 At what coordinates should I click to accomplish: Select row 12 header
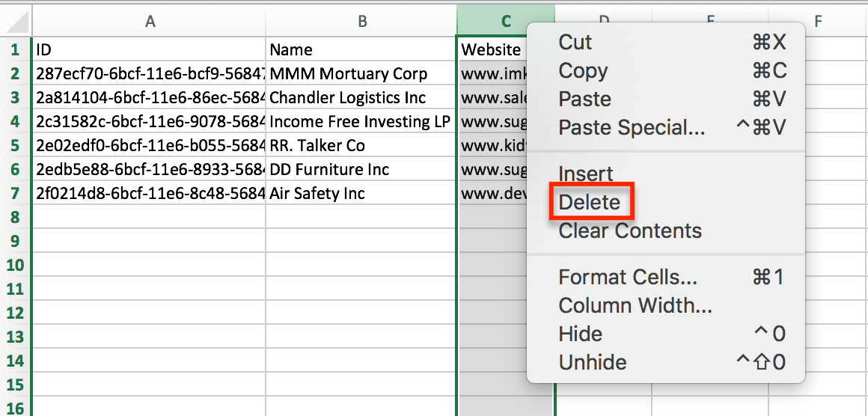tap(16, 313)
